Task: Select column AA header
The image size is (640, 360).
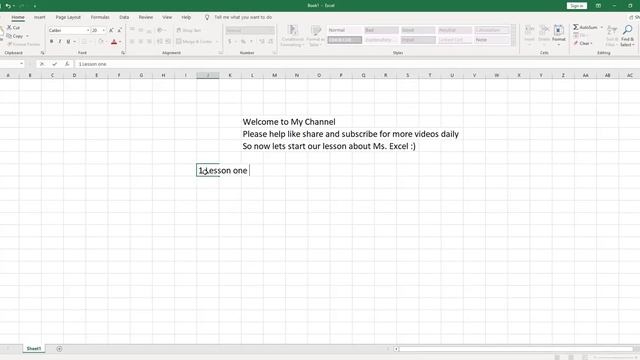Action: pos(585,75)
